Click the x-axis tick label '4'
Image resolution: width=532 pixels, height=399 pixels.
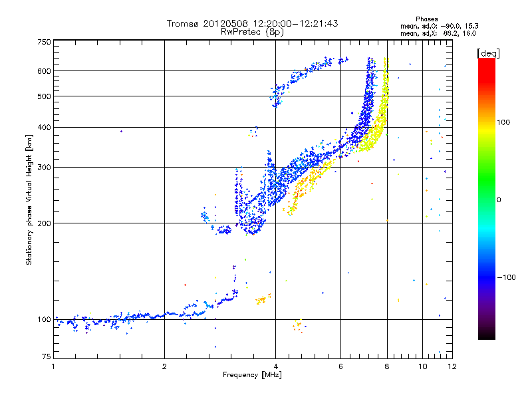pyautogui.click(x=275, y=366)
